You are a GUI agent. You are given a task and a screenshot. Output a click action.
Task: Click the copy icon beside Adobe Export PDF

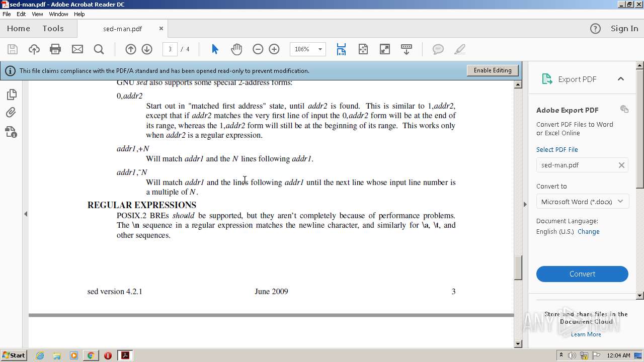pos(624,109)
